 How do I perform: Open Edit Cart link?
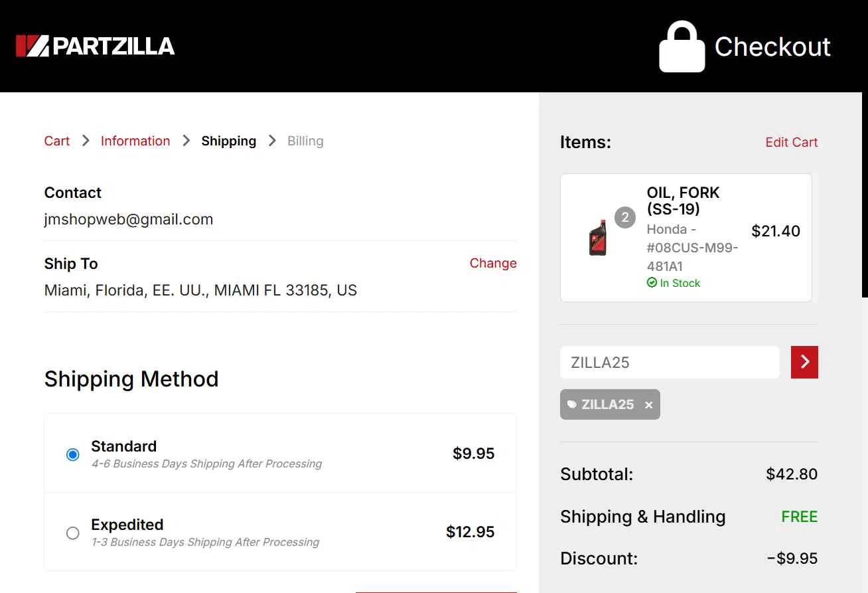791,142
